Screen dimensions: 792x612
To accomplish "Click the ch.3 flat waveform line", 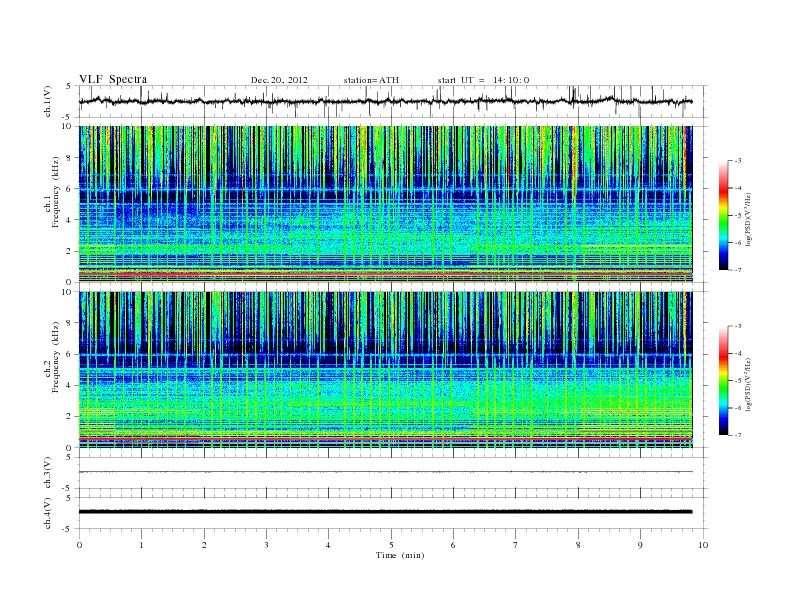I will pyautogui.click(x=385, y=472).
